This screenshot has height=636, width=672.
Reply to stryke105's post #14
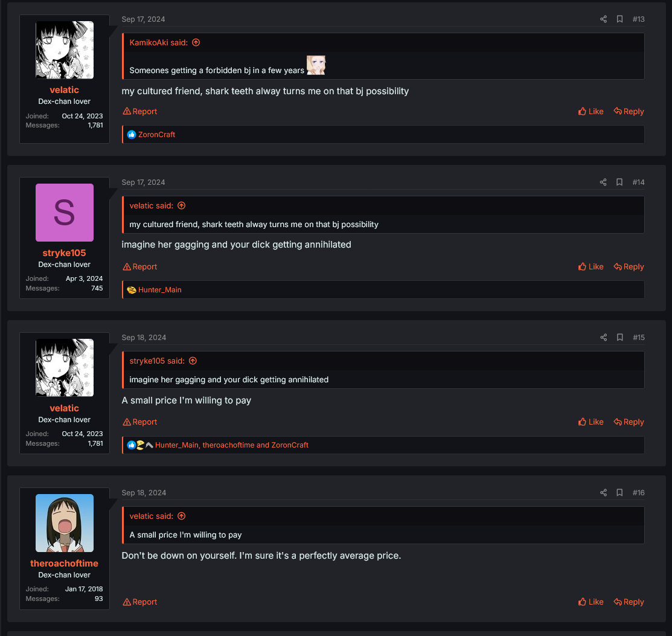tap(629, 267)
